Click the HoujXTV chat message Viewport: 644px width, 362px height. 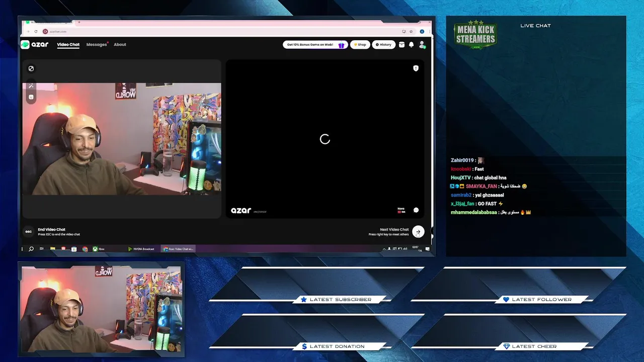[x=478, y=177]
